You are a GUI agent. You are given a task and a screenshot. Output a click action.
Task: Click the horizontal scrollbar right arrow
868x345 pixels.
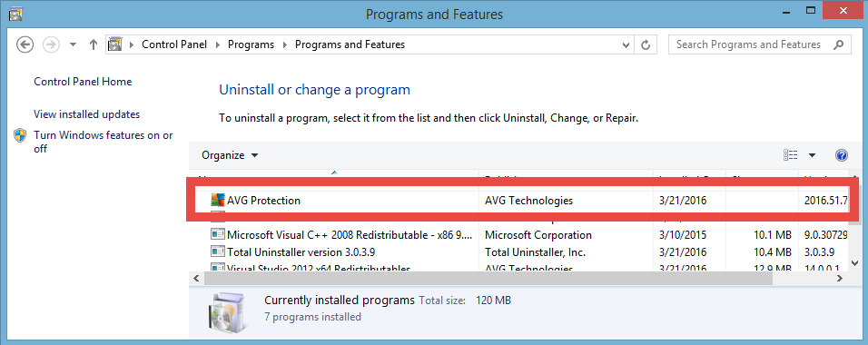[839, 279]
